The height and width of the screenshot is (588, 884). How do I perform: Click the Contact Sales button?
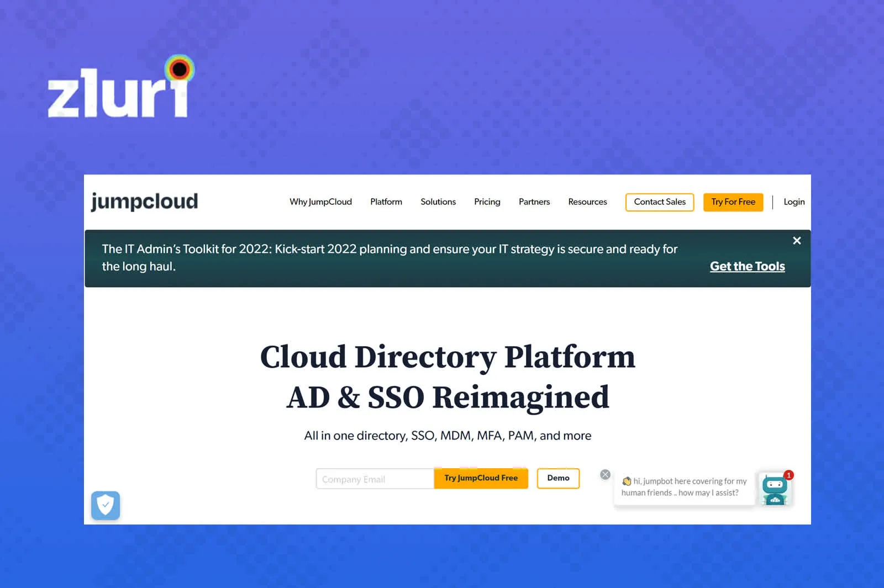tap(660, 202)
